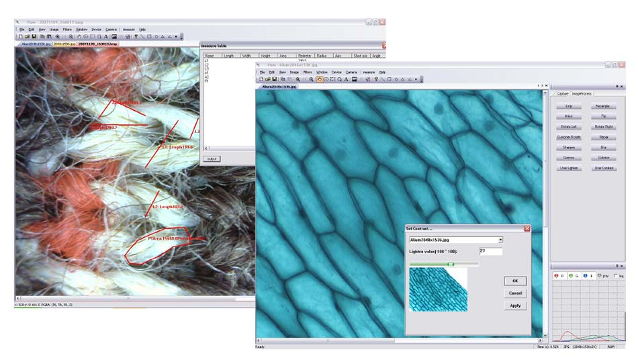Select the triangle measure tool in Allium window
638x364 pixels.
pos(403,79)
